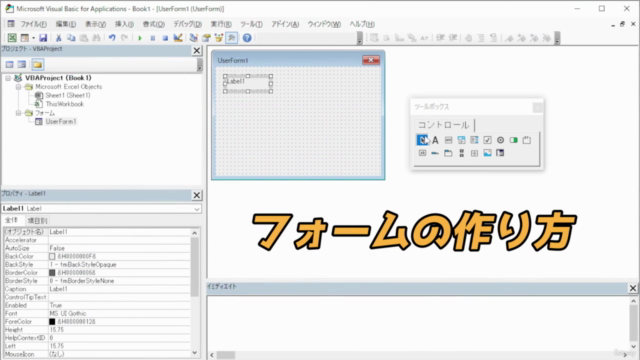The height and width of the screenshot is (360, 640).
Task: Open the Object Browser toolbar icon
Action: tap(219, 38)
